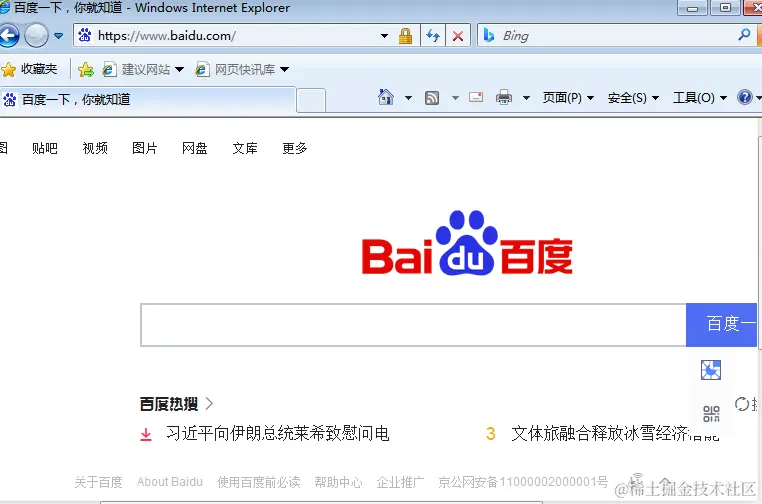The image size is (762, 504).
Task: Click the blue bird sidebar icon
Action: coord(711,370)
